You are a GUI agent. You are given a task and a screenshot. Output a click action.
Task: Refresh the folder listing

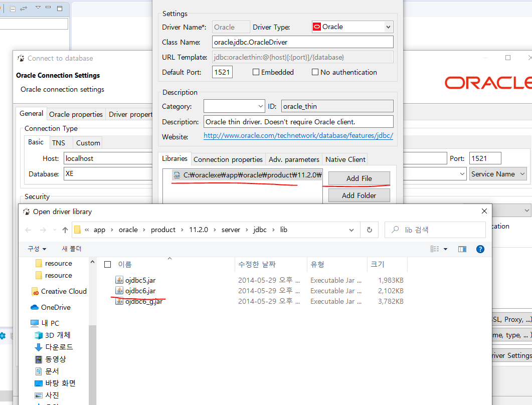370,230
